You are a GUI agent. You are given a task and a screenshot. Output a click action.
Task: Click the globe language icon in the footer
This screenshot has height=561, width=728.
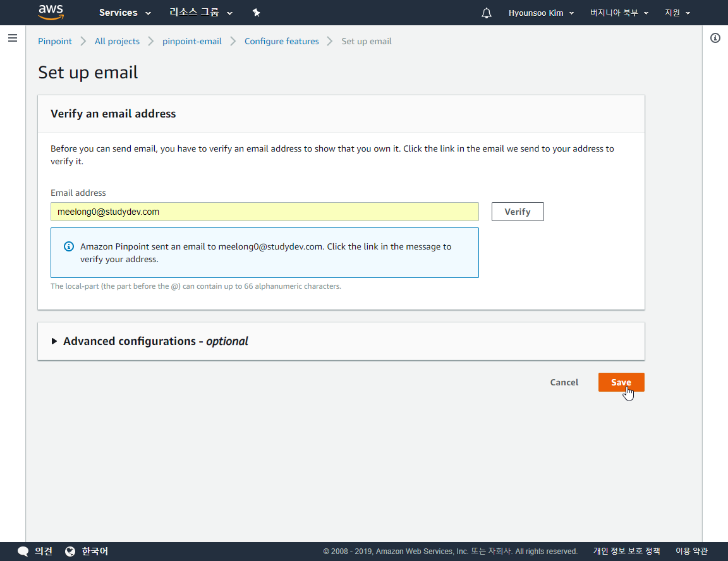(x=70, y=552)
